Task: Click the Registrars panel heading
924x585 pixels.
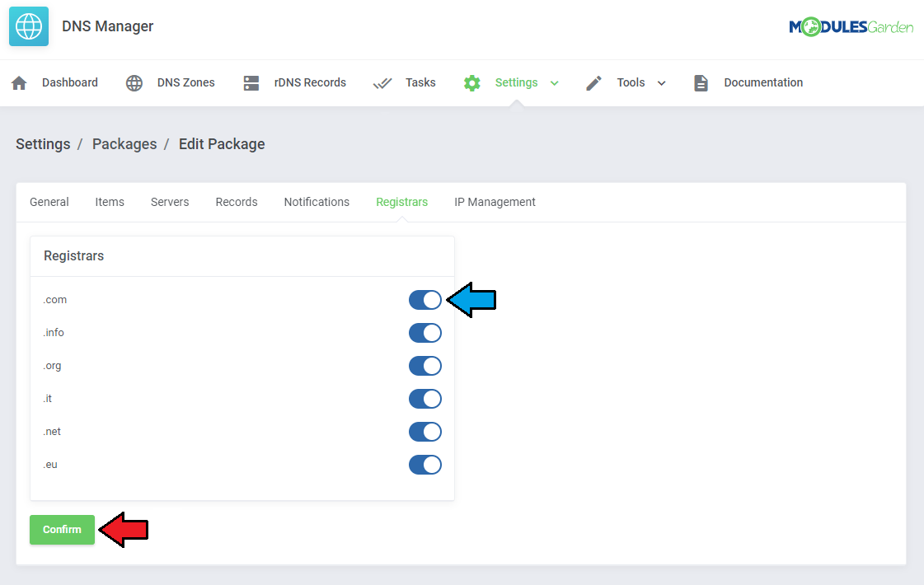Action: [x=73, y=255]
